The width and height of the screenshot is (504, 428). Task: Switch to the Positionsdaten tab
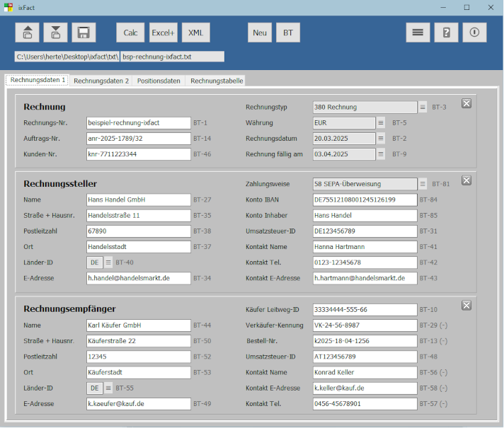(159, 81)
